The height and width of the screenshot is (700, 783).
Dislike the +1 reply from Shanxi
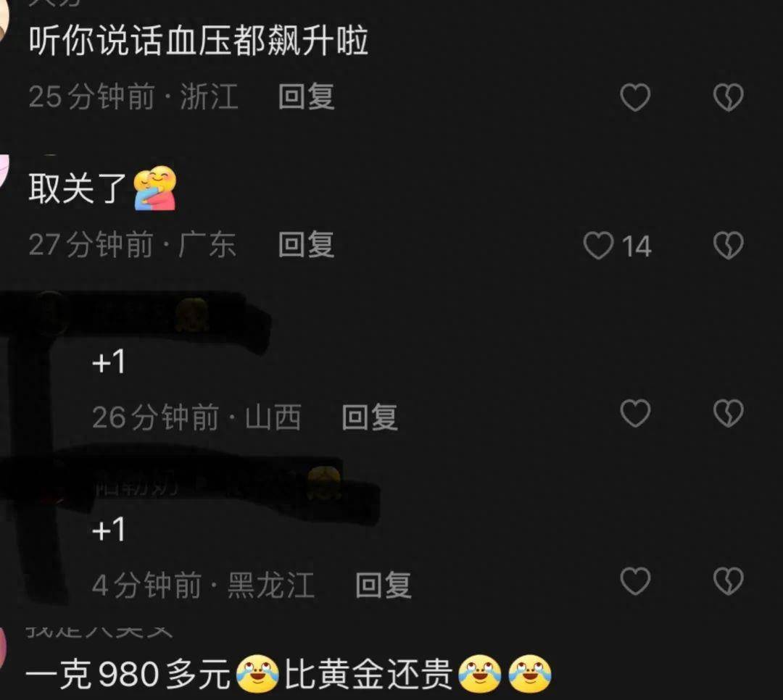(x=728, y=414)
